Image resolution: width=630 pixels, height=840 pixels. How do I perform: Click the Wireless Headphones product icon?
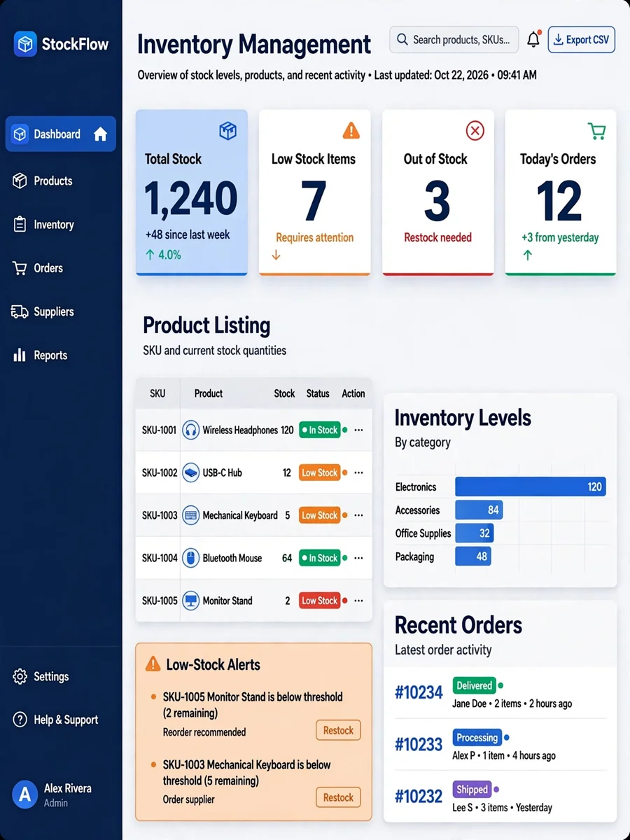click(x=190, y=430)
